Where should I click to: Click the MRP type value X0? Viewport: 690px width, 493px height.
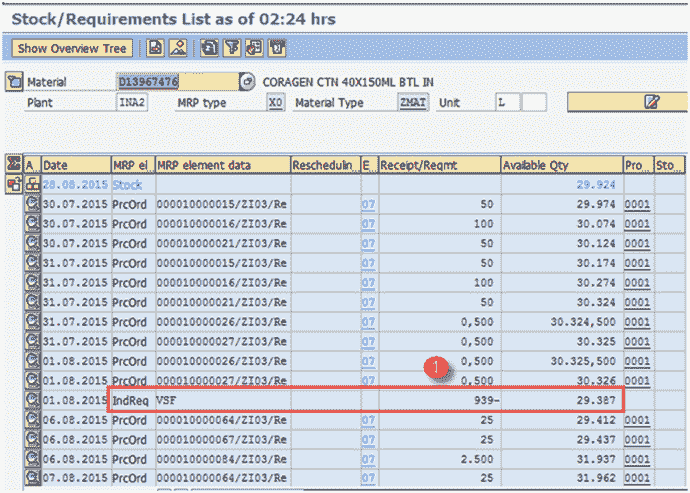(x=275, y=103)
